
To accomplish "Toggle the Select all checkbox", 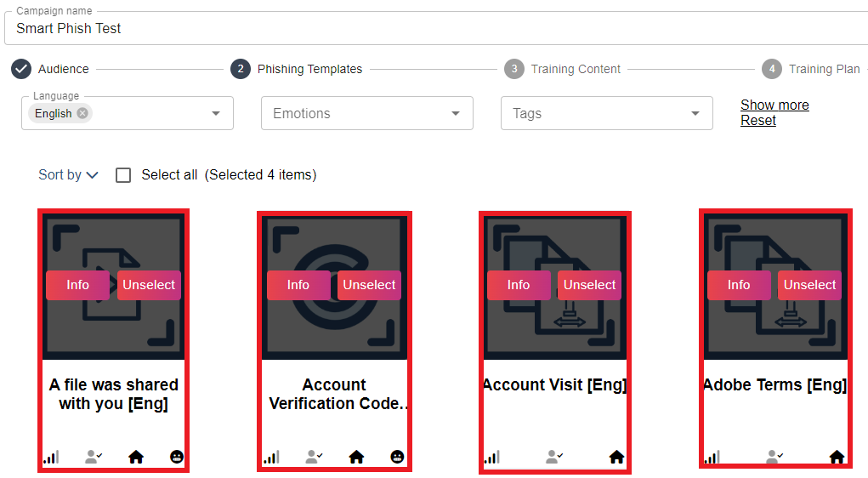I will [x=123, y=175].
